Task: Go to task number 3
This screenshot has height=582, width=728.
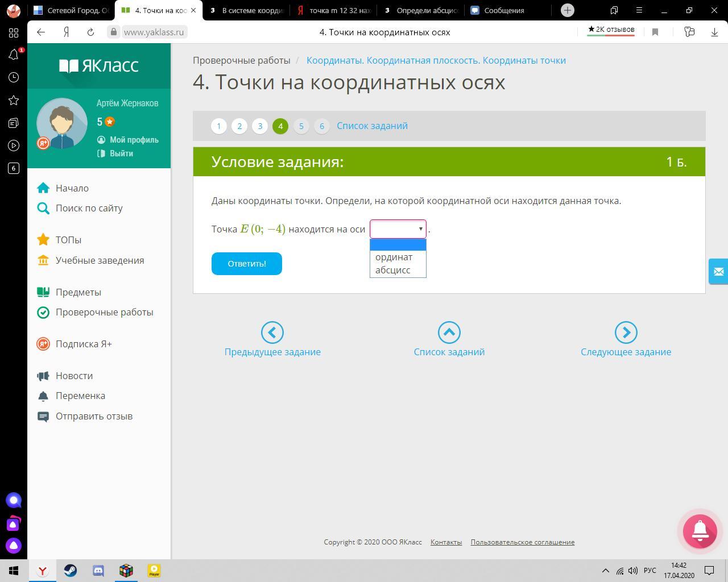Action: click(x=260, y=126)
